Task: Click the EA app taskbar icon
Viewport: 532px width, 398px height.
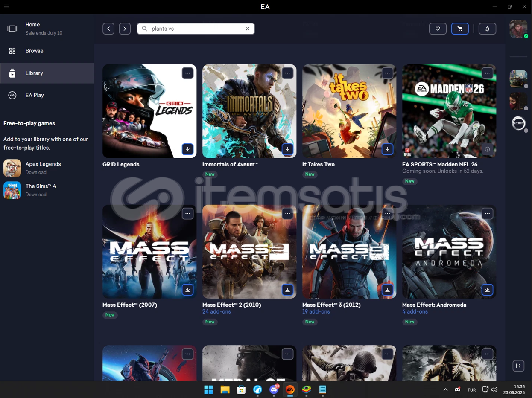Action: 290,389
